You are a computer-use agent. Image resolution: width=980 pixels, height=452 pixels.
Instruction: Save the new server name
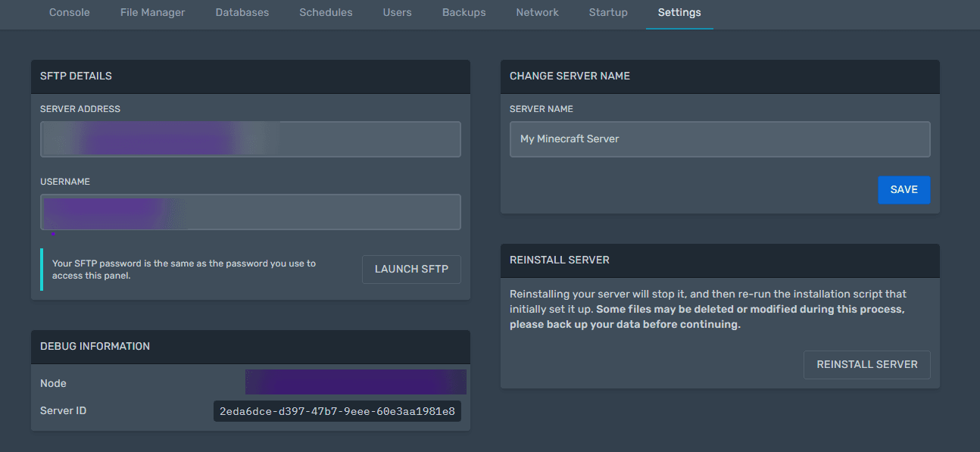(904, 190)
